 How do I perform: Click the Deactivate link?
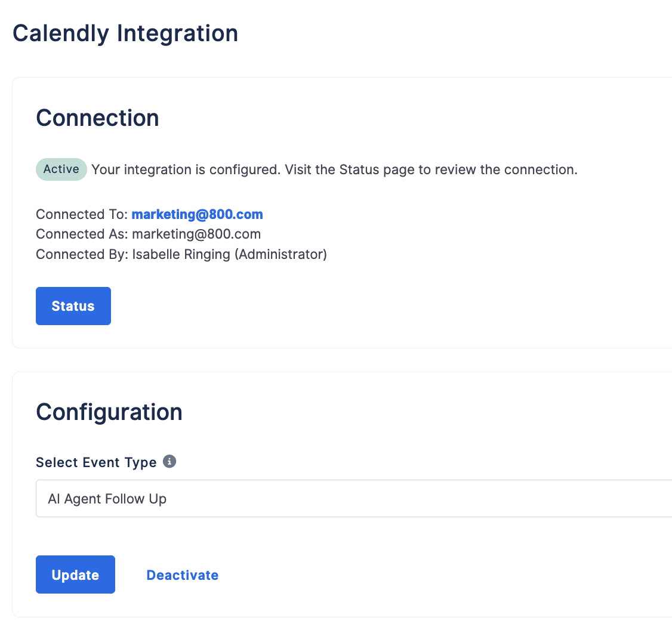(183, 574)
